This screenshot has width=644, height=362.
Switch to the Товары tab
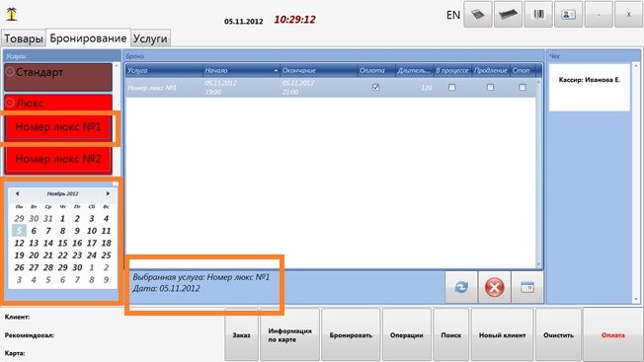click(24, 38)
